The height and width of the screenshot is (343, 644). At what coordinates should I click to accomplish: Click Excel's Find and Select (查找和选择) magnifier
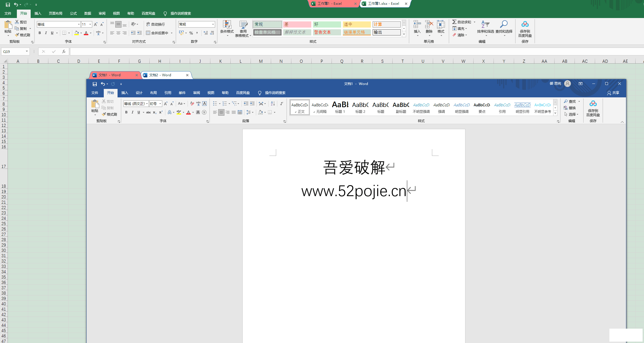coord(504,24)
